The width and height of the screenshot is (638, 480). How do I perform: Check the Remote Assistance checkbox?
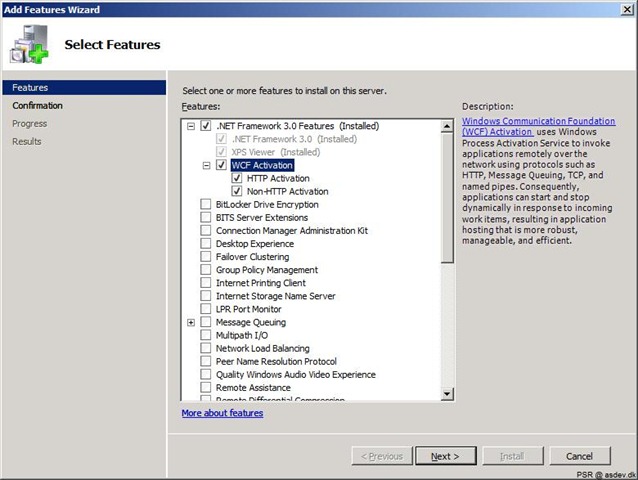tap(205, 387)
